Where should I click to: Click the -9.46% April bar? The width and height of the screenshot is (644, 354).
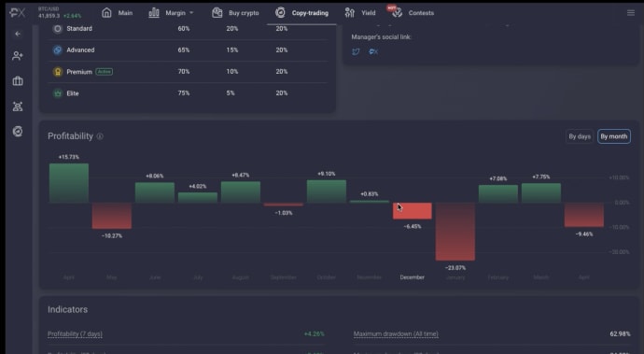coord(584,215)
